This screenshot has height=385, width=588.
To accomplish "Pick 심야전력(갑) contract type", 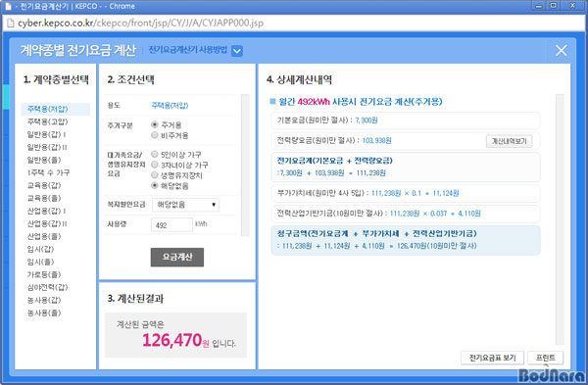I will pos(48,287).
